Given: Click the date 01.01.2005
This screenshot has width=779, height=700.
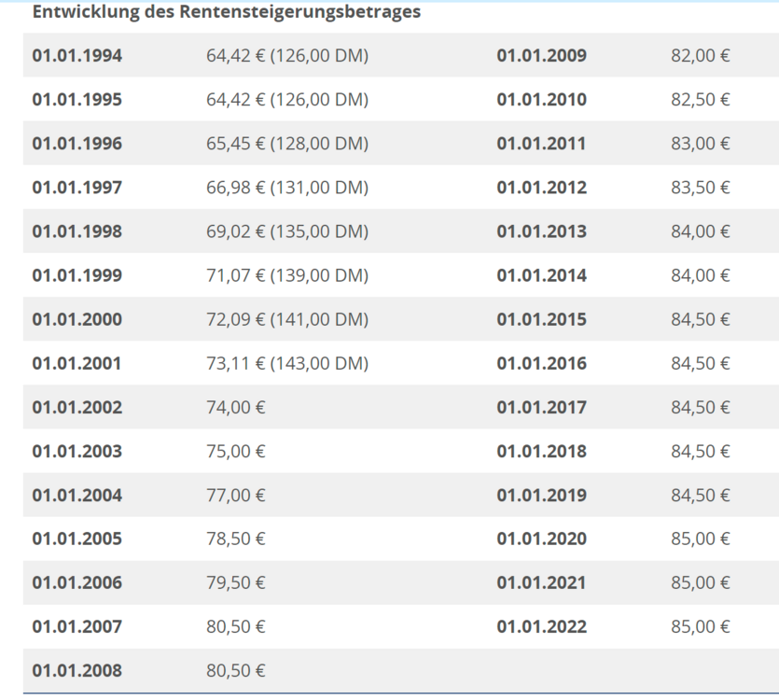Looking at the screenshot, I should pos(77,539).
